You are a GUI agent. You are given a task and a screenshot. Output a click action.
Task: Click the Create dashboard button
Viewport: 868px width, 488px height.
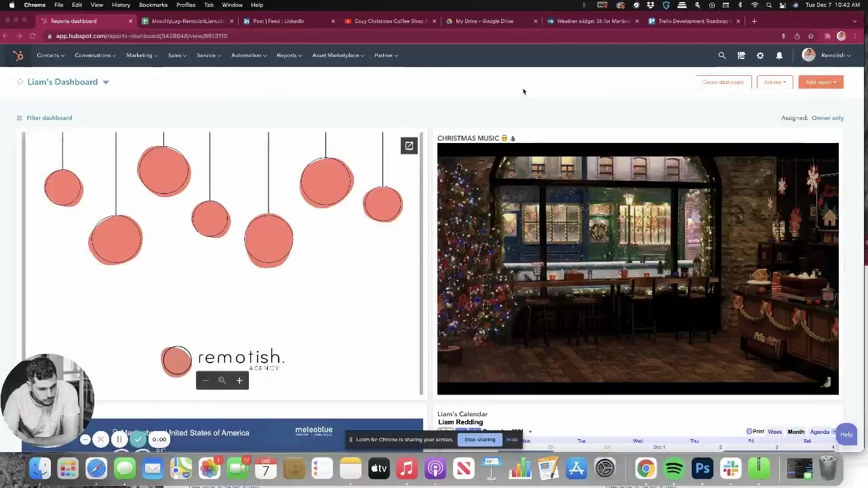(724, 82)
